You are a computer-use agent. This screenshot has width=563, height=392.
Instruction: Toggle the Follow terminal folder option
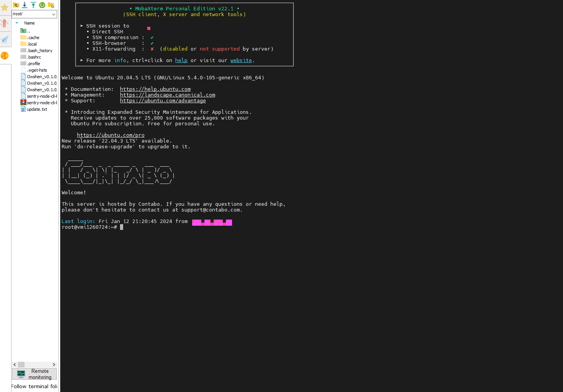click(x=34, y=386)
